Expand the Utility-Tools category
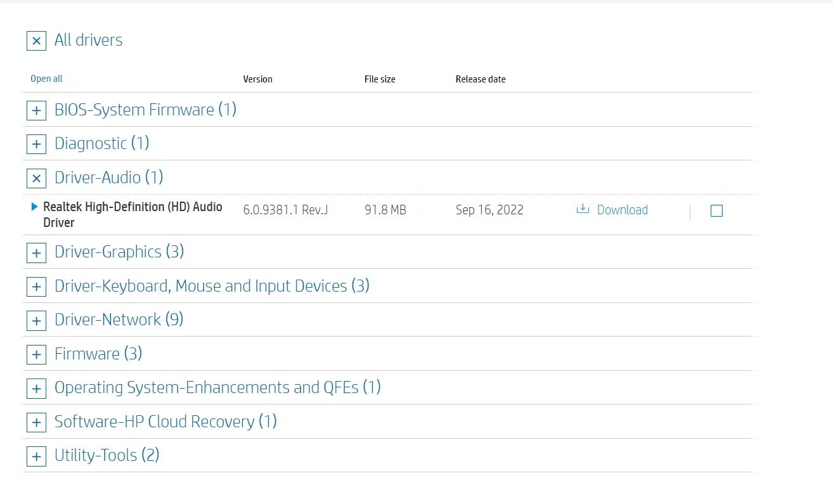This screenshot has width=833, height=504. (106, 455)
